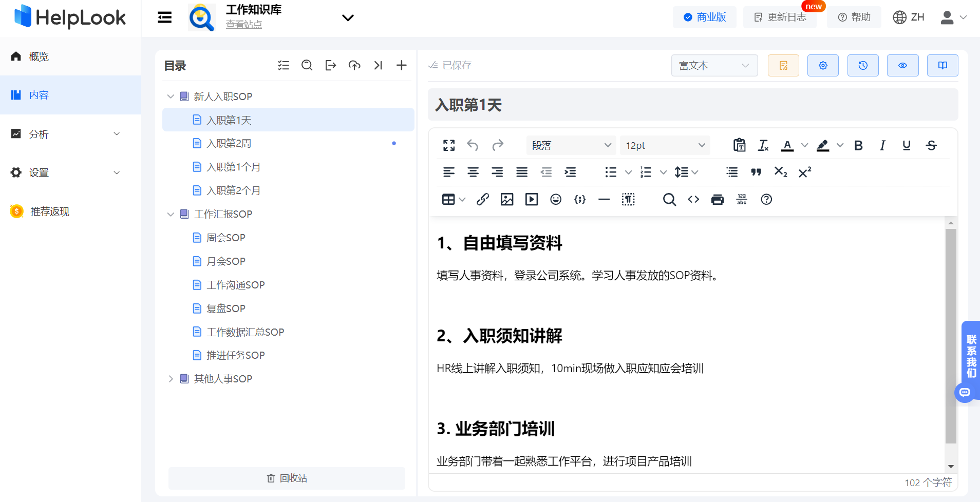
Task: Click the 商业版 button
Action: point(704,16)
